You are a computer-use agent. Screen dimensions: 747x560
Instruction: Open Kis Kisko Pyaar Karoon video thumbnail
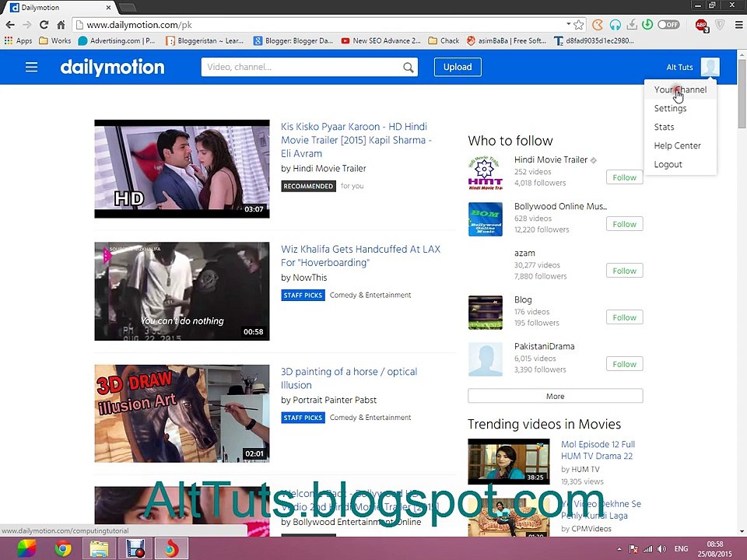(182, 169)
